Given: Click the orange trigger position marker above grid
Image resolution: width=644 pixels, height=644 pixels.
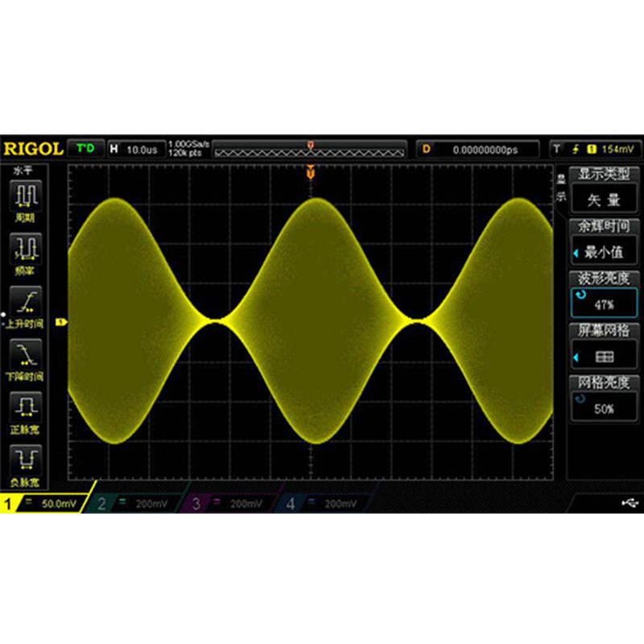Looking at the screenshot, I should [x=311, y=172].
